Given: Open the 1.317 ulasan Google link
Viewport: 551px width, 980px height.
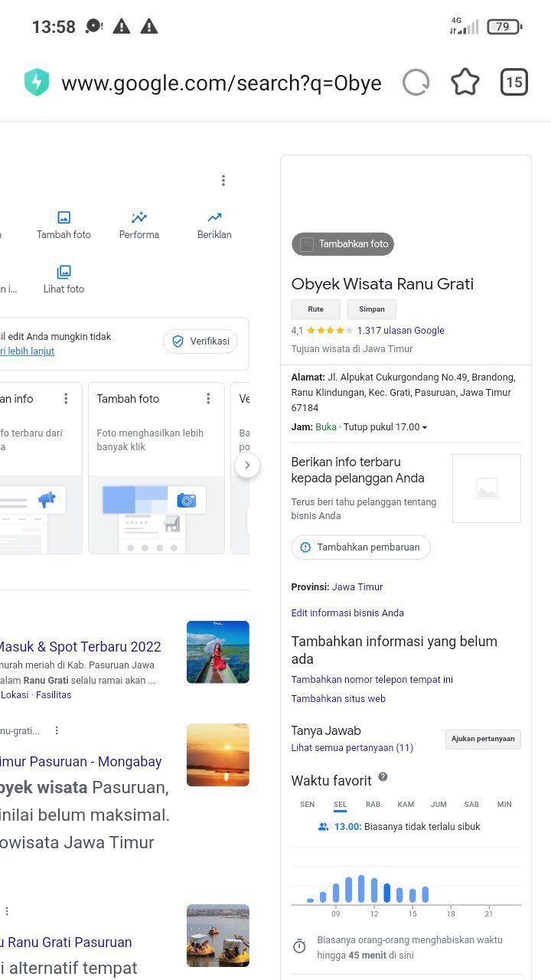Looking at the screenshot, I should click(400, 331).
